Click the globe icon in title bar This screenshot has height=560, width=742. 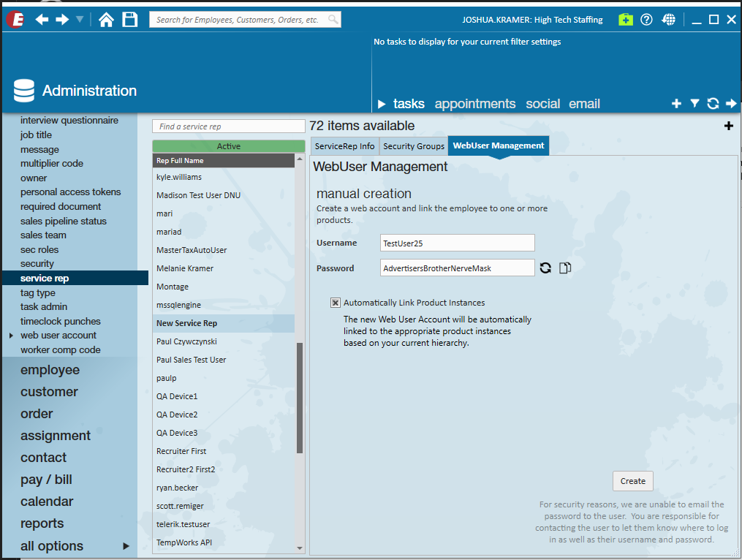(x=669, y=20)
